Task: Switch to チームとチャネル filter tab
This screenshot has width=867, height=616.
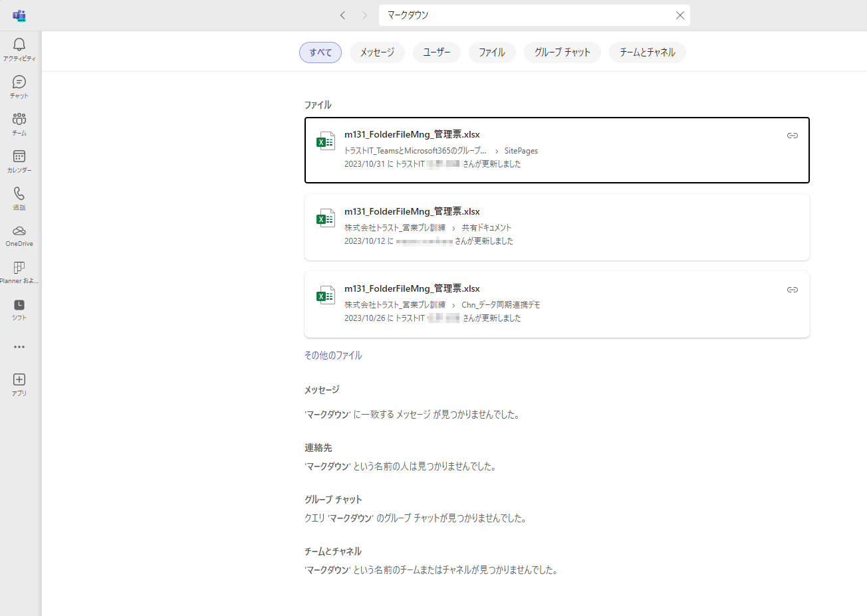Action: (x=647, y=52)
